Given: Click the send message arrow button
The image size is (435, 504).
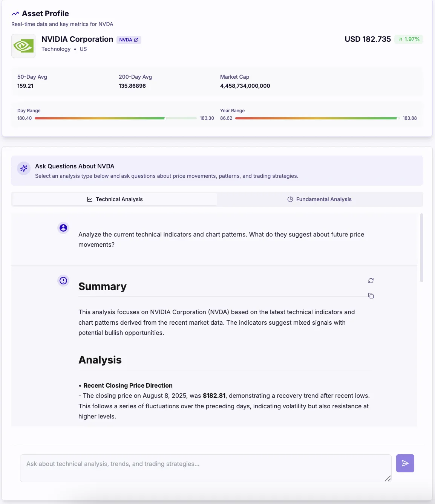Looking at the screenshot, I should [405, 463].
